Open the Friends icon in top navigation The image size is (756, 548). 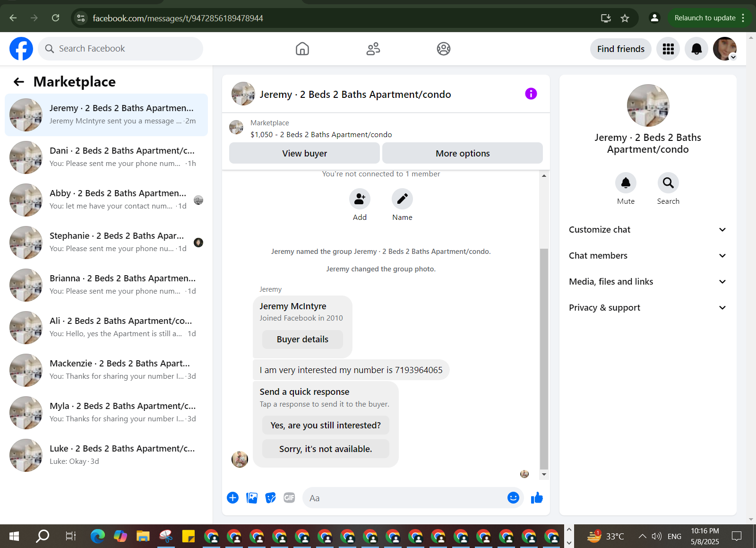373,49
